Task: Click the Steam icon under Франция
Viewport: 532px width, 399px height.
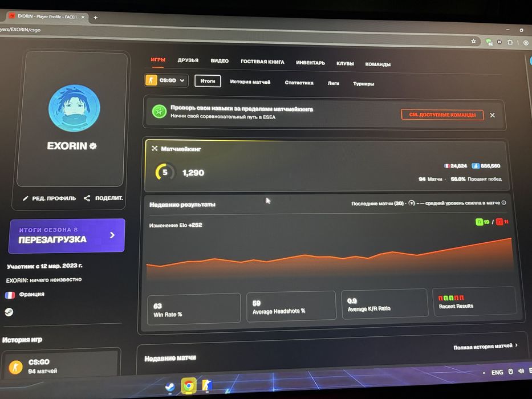Action: pos(9,312)
